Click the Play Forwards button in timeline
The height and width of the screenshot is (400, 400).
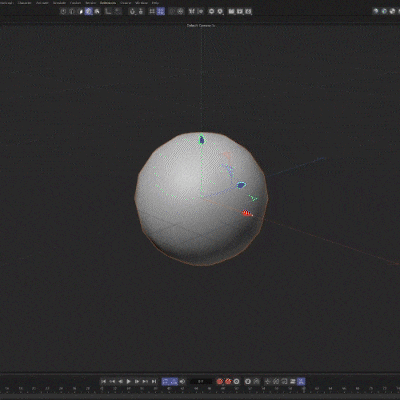129,381
